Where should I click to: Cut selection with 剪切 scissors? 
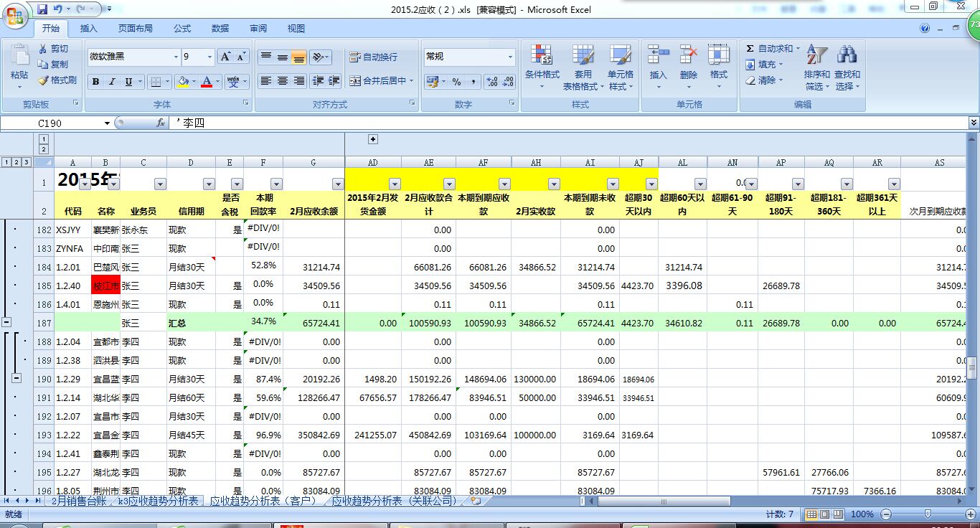54,49
